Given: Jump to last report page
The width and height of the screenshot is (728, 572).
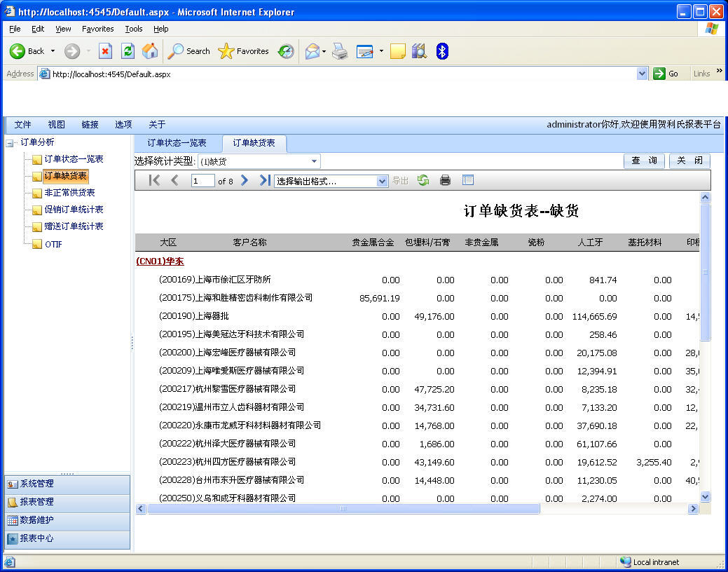Looking at the screenshot, I should click(x=265, y=180).
